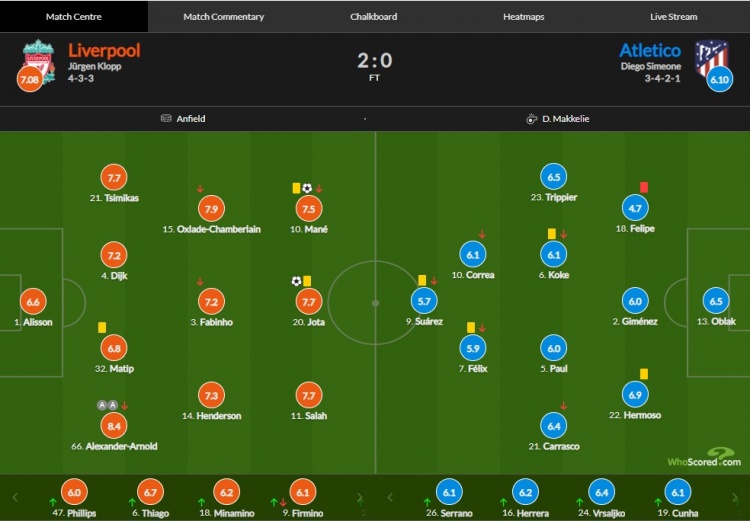Open the Match Commentary tab
Viewport: 750px width, 521px height.
[x=224, y=17]
